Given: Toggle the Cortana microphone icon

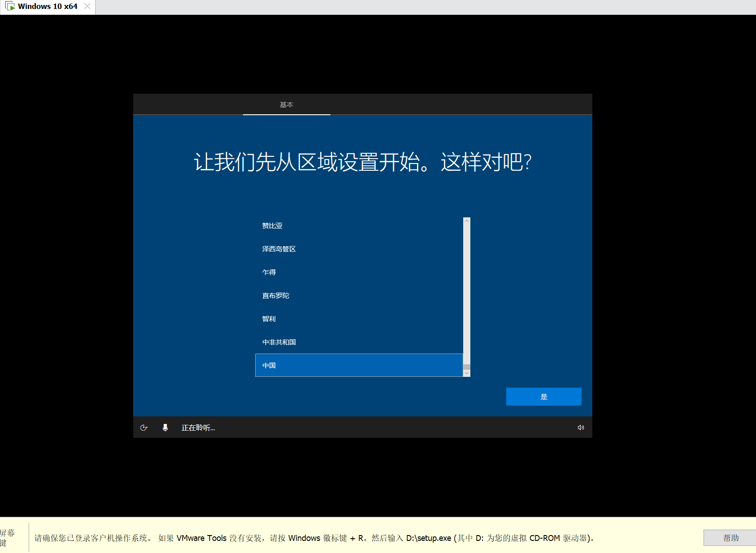Looking at the screenshot, I should point(165,428).
